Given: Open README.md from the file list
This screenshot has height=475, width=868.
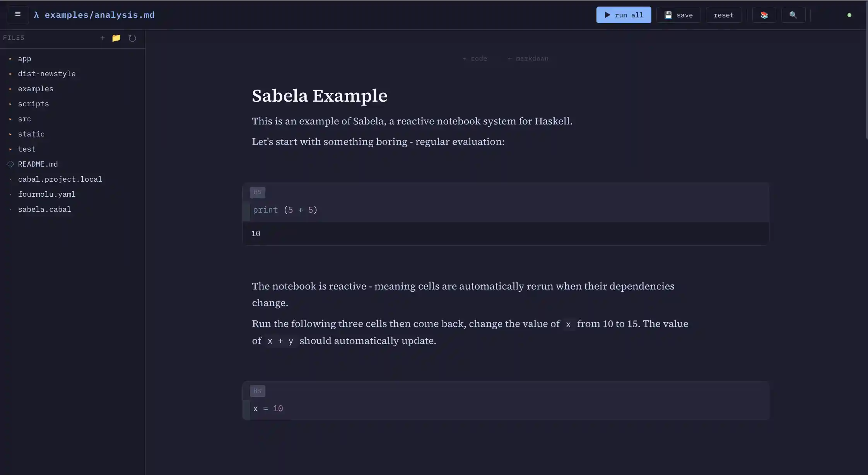Looking at the screenshot, I should point(38,164).
